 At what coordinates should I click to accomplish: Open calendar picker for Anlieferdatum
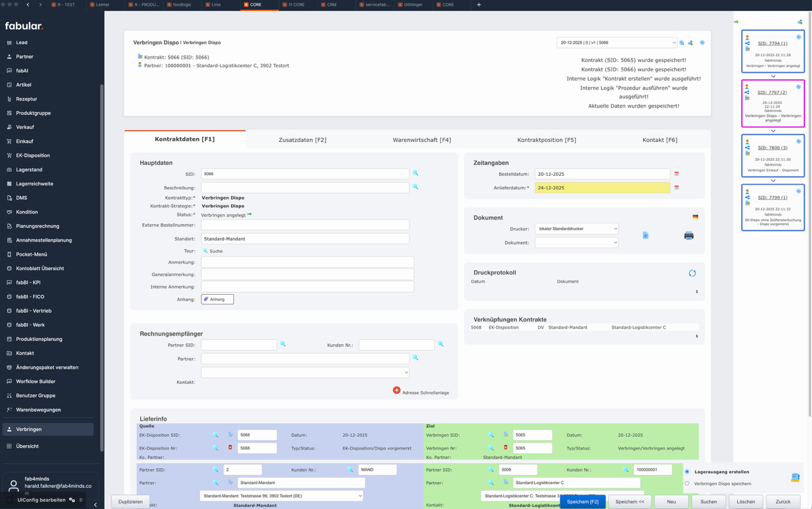tap(676, 188)
